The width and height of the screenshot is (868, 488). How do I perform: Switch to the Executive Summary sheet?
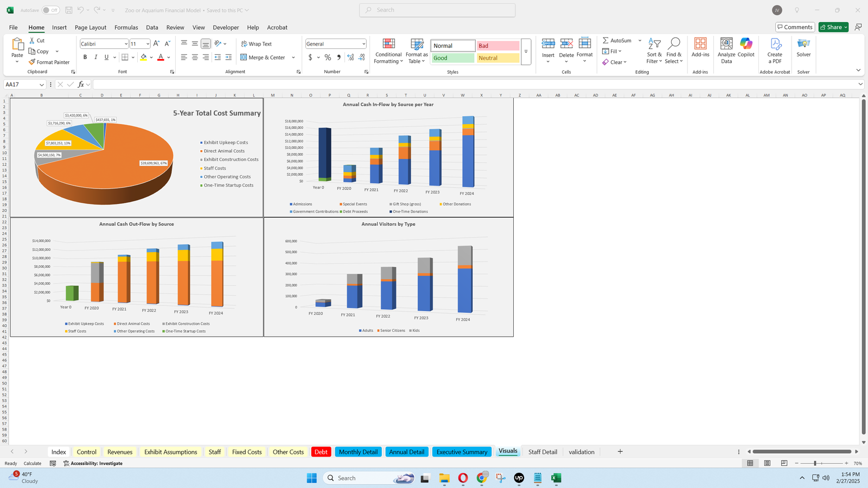[x=462, y=452]
